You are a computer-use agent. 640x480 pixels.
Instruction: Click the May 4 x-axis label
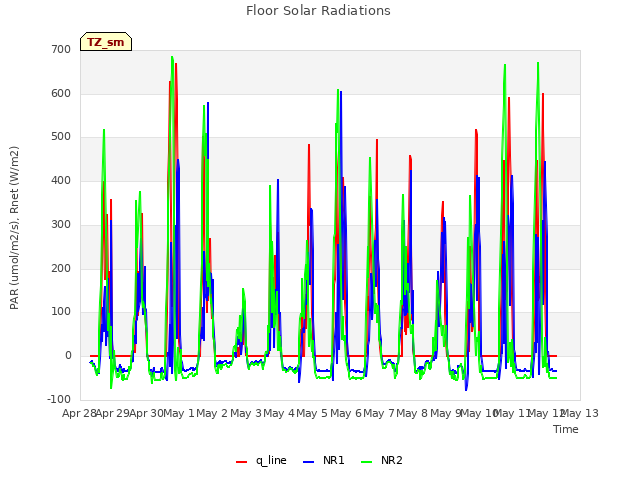279,413
